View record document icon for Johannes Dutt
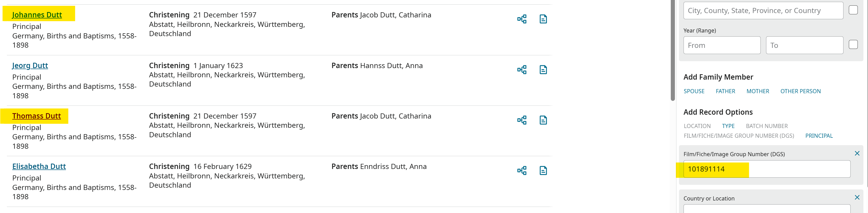The image size is (868, 213). pyautogui.click(x=543, y=19)
